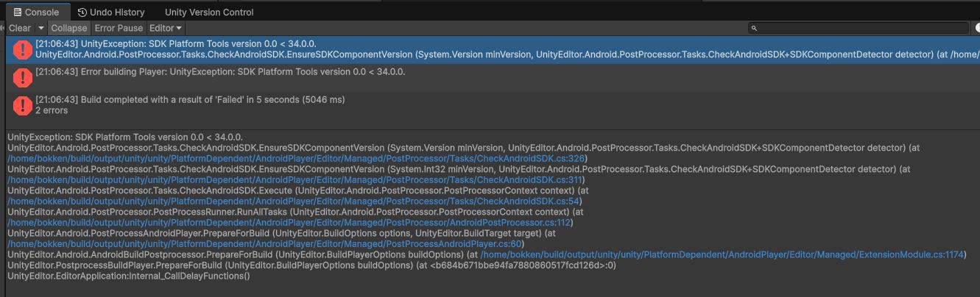The height and width of the screenshot is (297, 980).
Task: Clear the console with the Clear button
Action: [20, 28]
